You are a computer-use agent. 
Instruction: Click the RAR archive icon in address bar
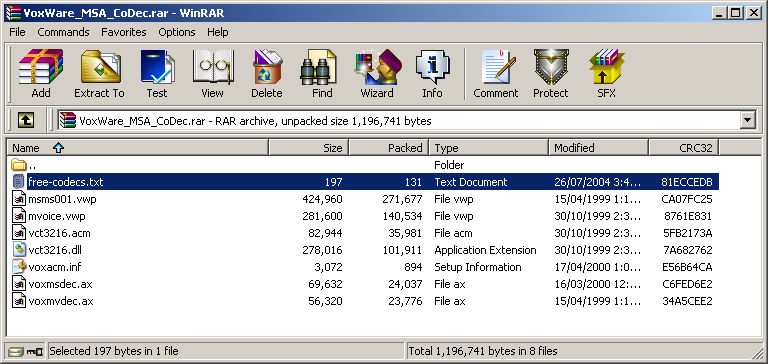coord(68,120)
